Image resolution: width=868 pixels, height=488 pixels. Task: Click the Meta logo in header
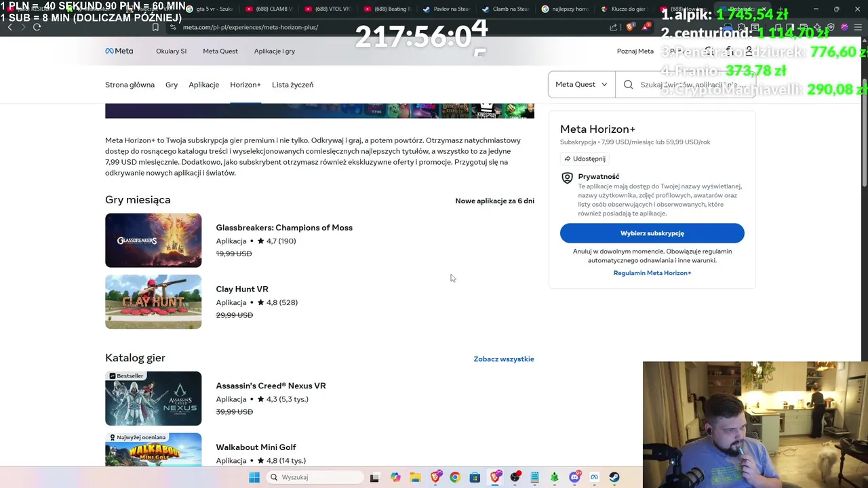click(x=119, y=51)
